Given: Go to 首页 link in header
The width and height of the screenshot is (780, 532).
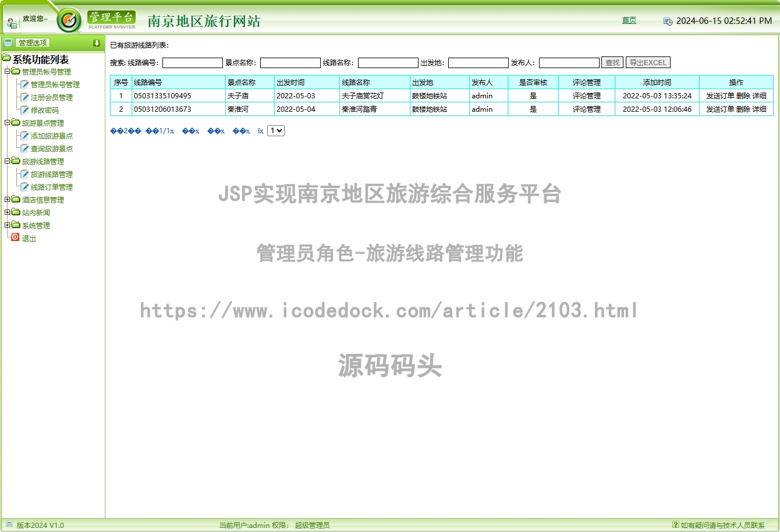Looking at the screenshot, I should tap(629, 20).
